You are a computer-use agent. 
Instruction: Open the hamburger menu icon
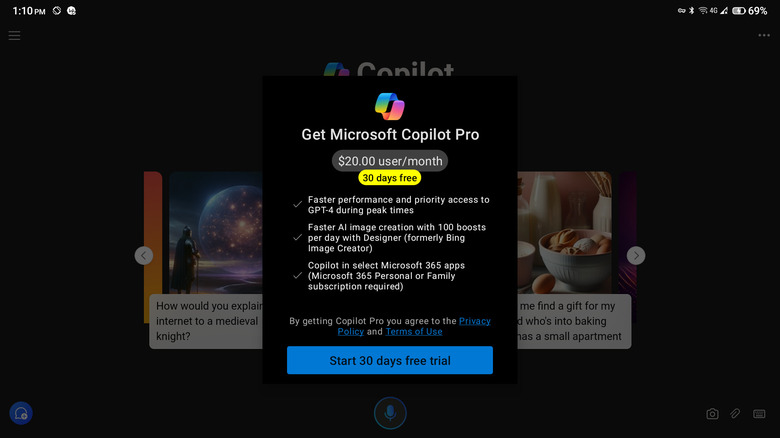click(x=14, y=35)
